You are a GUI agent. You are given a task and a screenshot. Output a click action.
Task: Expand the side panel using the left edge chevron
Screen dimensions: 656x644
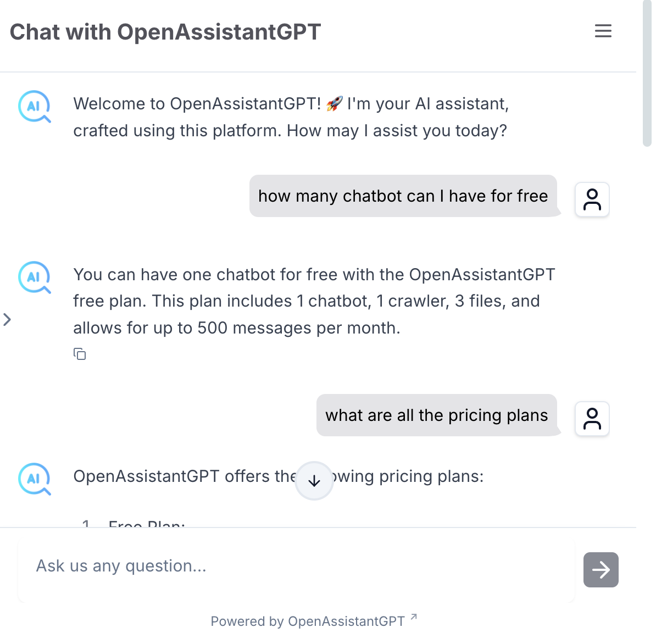[7, 319]
